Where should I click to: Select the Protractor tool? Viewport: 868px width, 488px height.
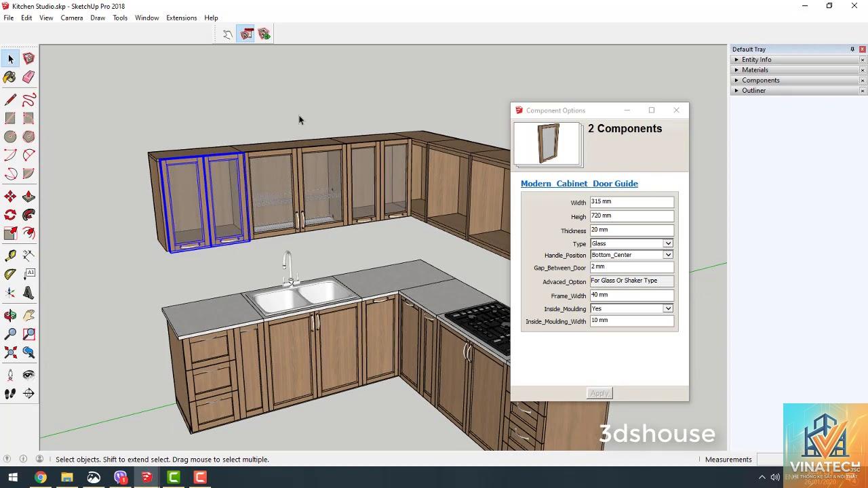[x=10, y=274]
